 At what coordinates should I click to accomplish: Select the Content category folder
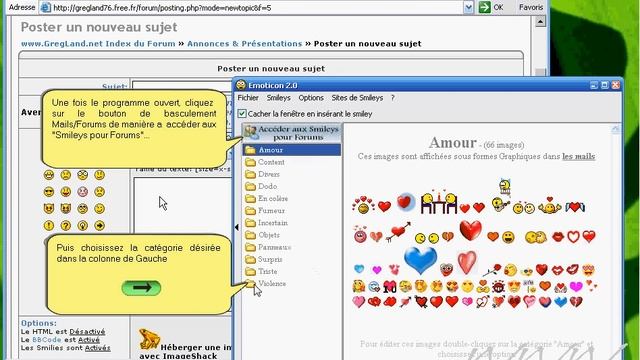265,162
